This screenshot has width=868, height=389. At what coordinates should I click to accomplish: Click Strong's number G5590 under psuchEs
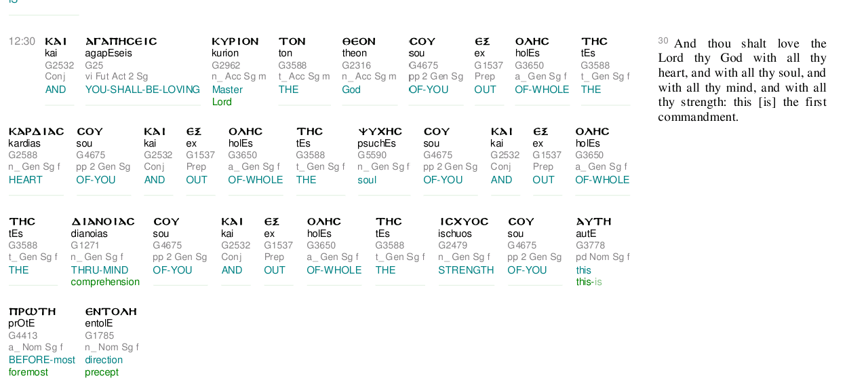(372, 155)
